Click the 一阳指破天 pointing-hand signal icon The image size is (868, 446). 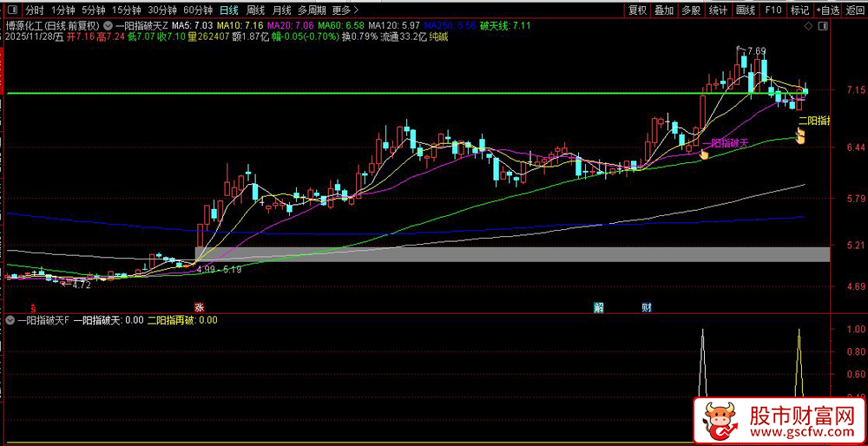(704, 154)
